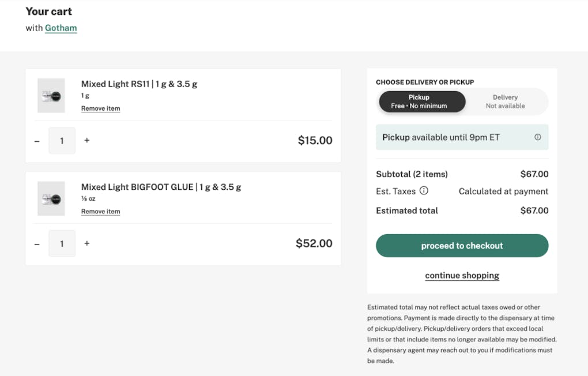Follow the continue shopping link
588x376 pixels.
(x=462, y=276)
